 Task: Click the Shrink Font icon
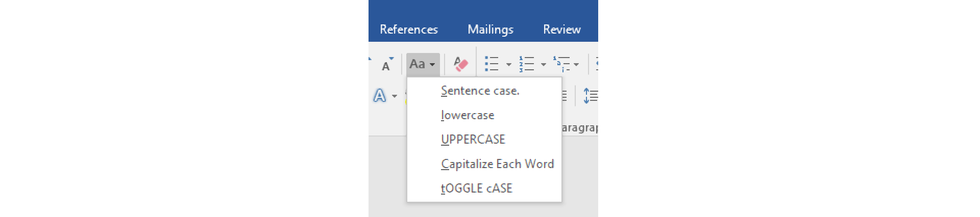[x=387, y=65]
